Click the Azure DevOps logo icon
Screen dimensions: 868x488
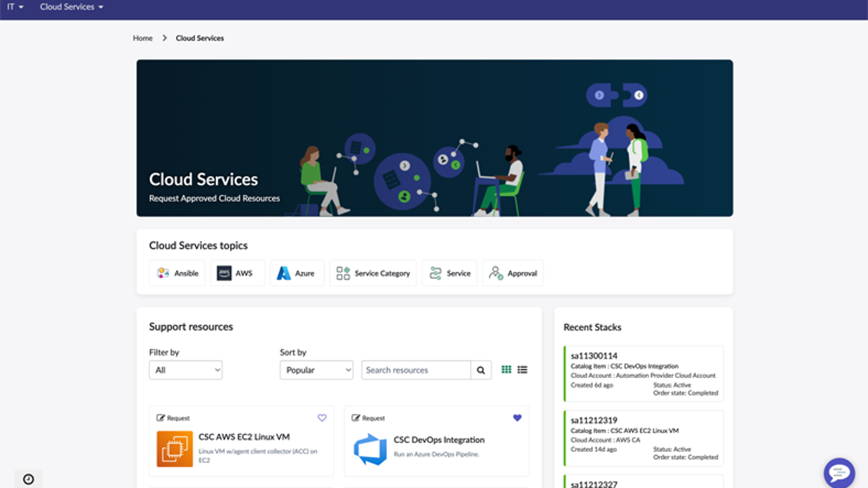coord(370,449)
